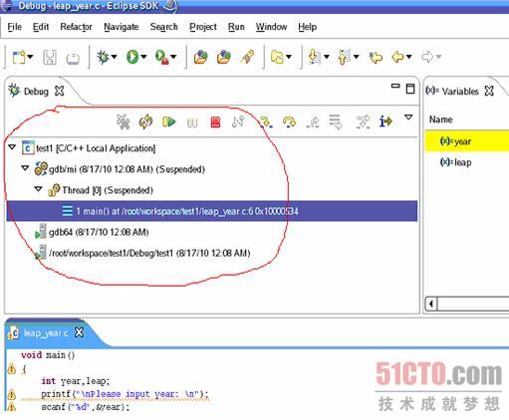
Task: Click the Save toolbar icon
Action: pyautogui.click(x=50, y=58)
